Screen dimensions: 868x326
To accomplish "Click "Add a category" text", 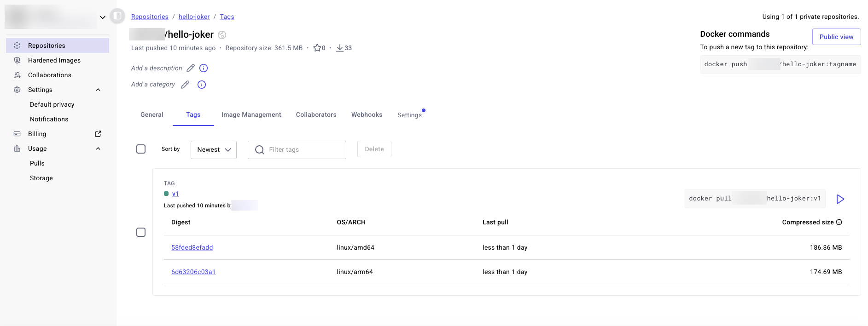I will (153, 84).
